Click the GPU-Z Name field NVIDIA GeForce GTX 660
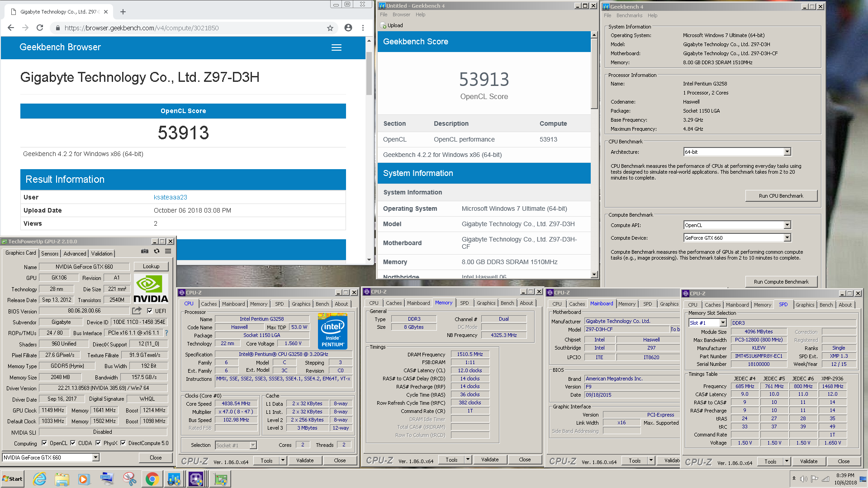This screenshot has width=868, height=488. pyautogui.click(x=84, y=267)
